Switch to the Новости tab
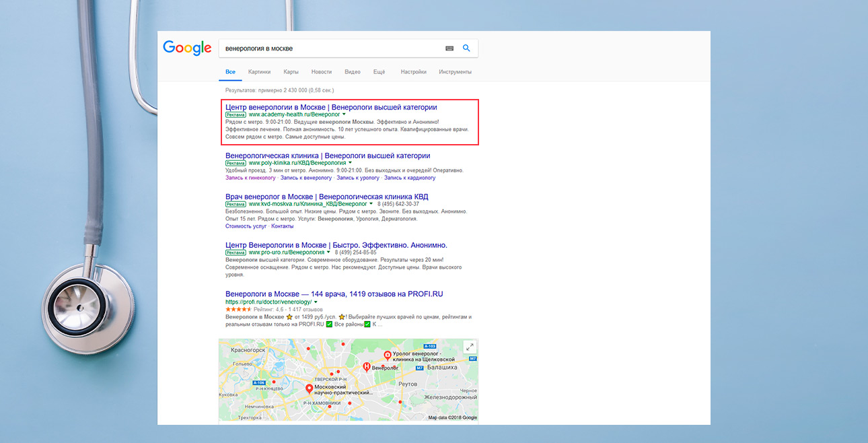This screenshot has height=443, width=868. coord(322,72)
